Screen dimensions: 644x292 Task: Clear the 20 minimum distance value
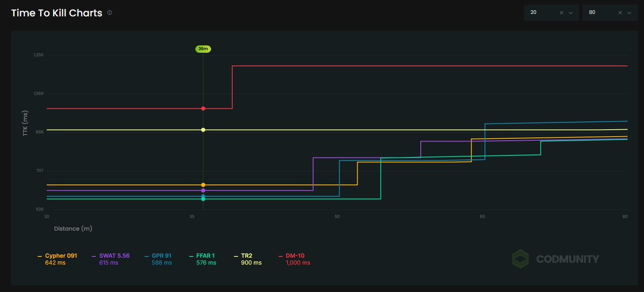coord(561,12)
